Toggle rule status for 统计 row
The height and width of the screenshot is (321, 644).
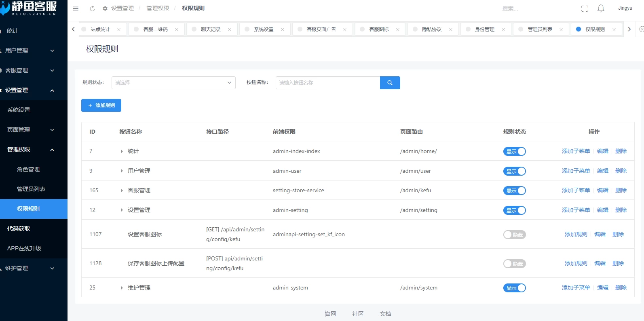[x=514, y=151]
